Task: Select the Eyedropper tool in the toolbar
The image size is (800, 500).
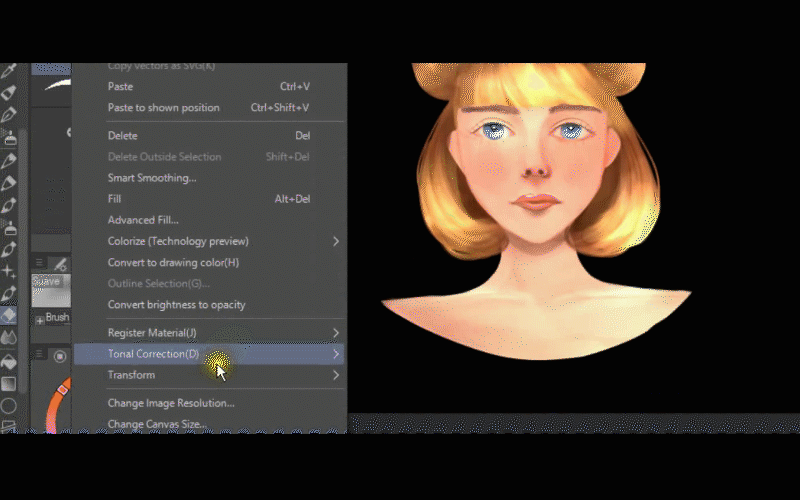Action: coord(8,70)
